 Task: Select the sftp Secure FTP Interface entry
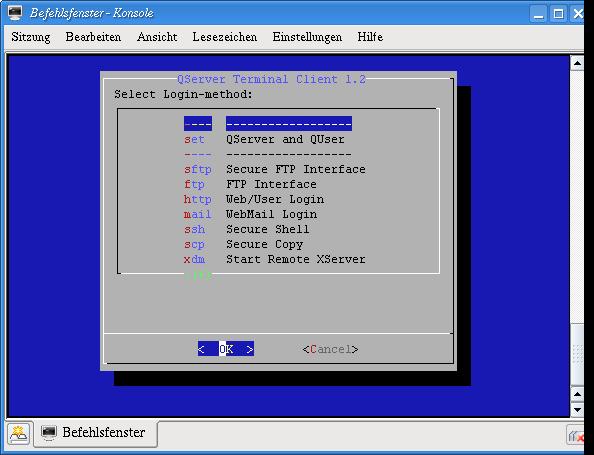[x=275, y=169]
